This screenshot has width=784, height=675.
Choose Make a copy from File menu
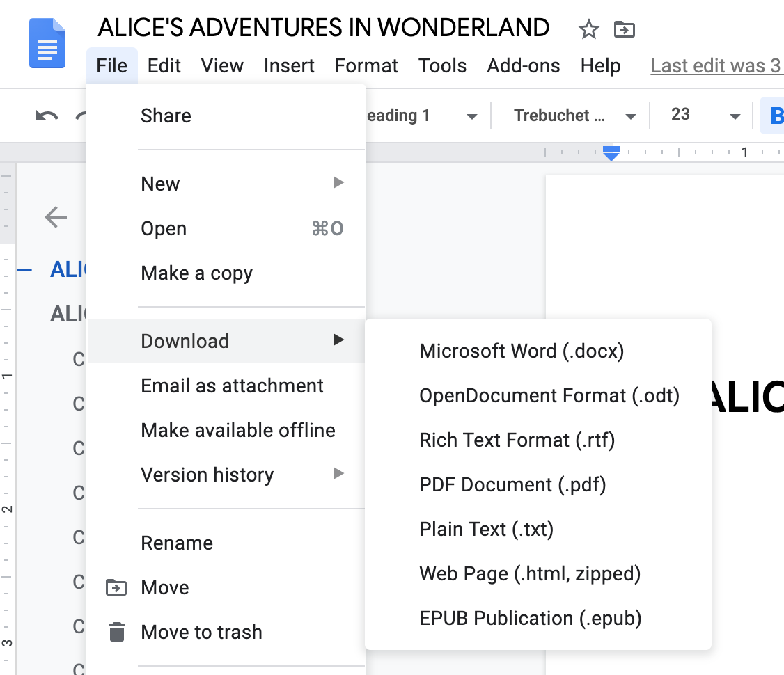pyautogui.click(x=197, y=273)
